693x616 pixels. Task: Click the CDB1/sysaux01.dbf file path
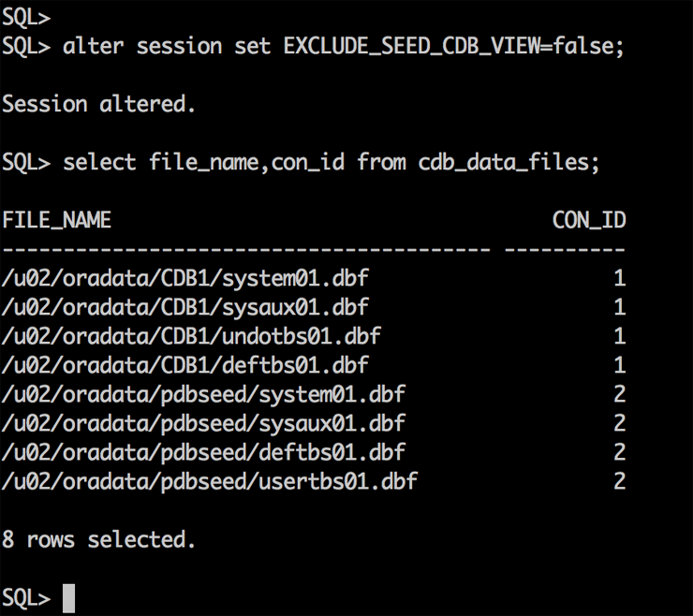click(x=185, y=307)
